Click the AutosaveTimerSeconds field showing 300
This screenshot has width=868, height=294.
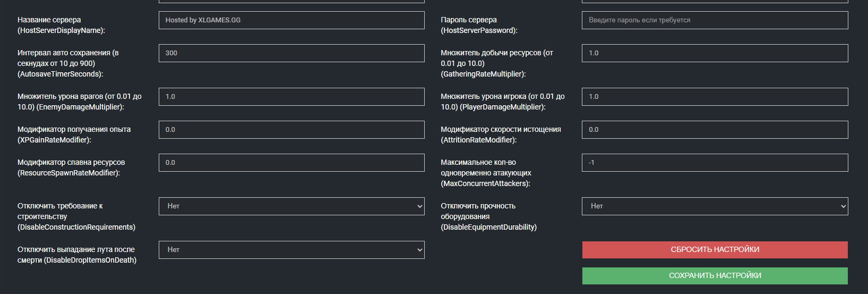click(x=291, y=53)
